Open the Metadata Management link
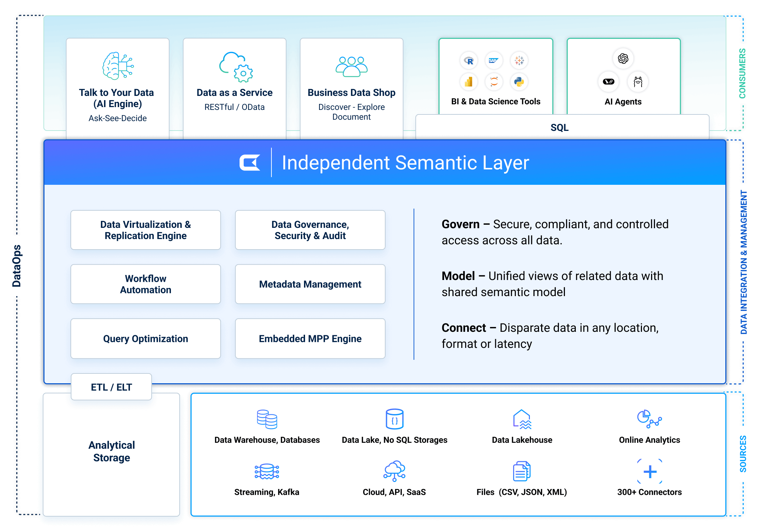The height and width of the screenshot is (532, 760). tap(310, 284)
